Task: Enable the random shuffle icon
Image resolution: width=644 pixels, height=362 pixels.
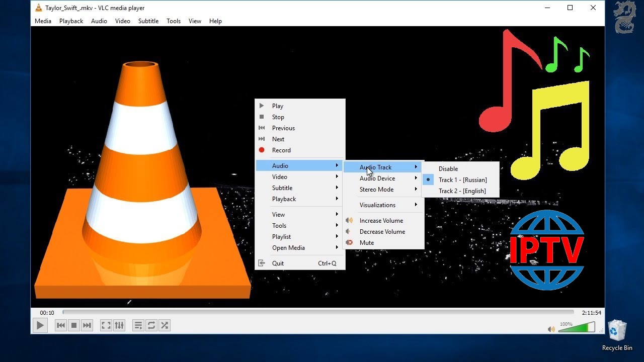Action: 165,325
